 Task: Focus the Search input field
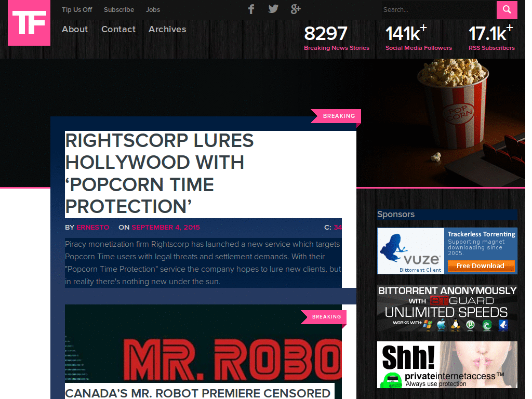pos(439,10)
